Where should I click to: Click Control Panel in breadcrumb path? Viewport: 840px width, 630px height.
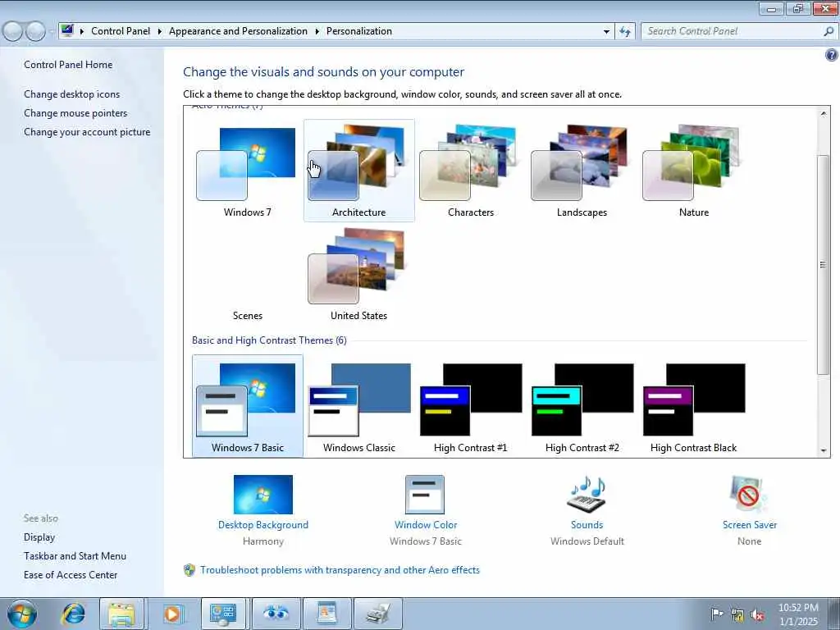coord(121,31)
